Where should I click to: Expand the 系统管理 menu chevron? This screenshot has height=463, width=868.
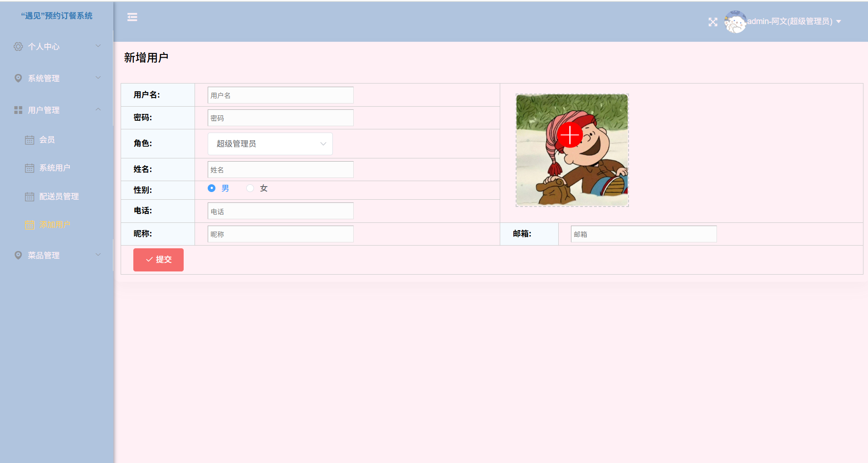click(x=98, y=78)
